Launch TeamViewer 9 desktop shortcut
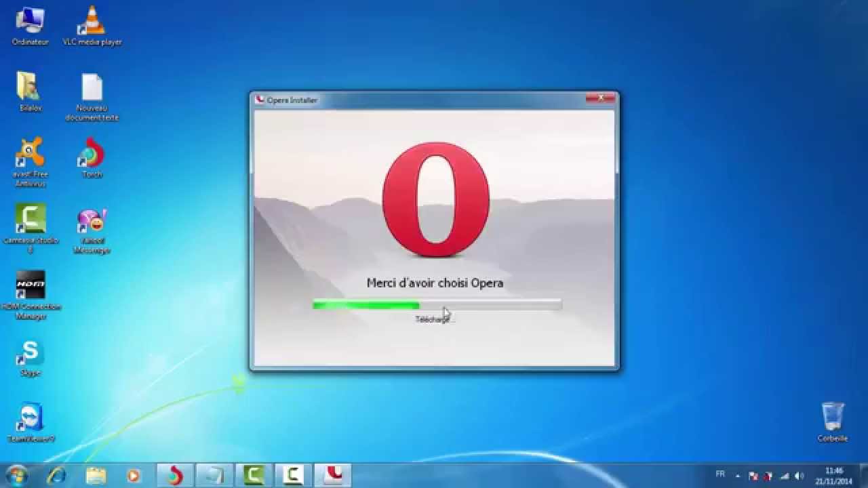Viewport: 868px width, 488px height. coord(30,423)
